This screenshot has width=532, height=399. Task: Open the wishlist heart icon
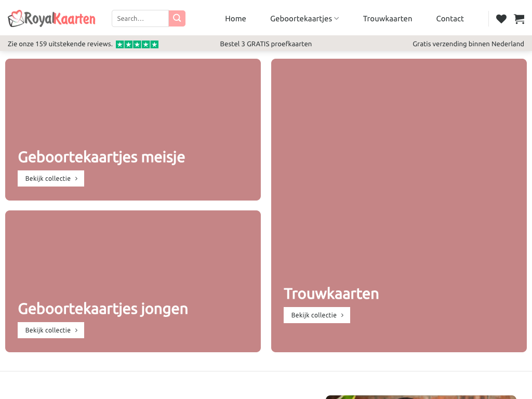coord(501,19)
